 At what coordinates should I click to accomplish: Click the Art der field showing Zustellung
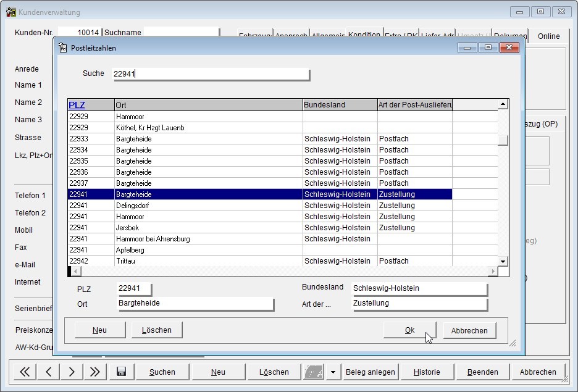coord(420,304)
